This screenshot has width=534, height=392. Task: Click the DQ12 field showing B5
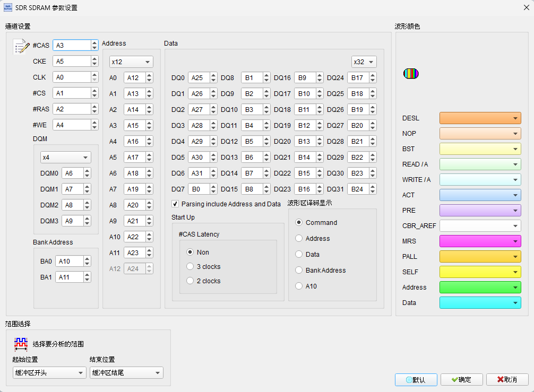click(x=252, y=141)
